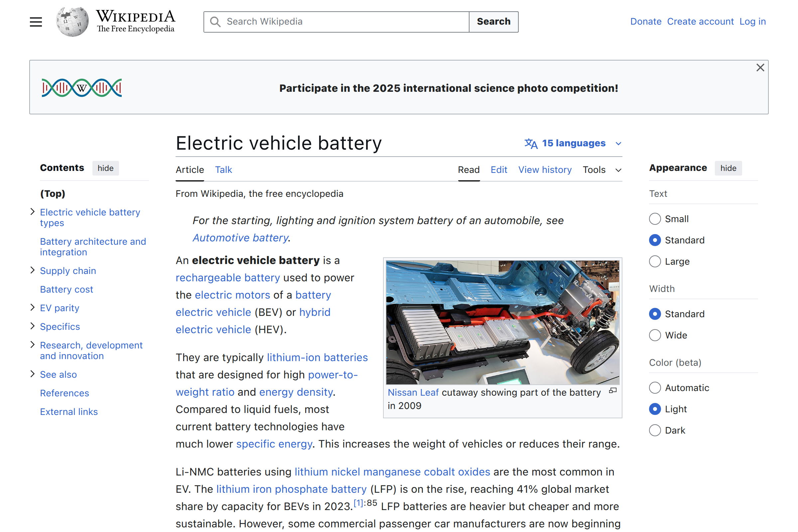Jump to Battery architecture and integration

click(93, 247)
